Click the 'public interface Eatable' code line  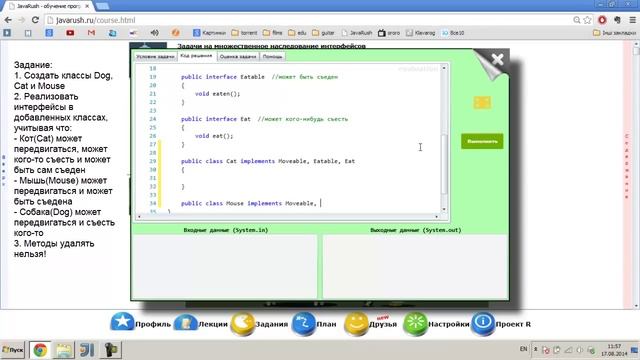point(260,77)
